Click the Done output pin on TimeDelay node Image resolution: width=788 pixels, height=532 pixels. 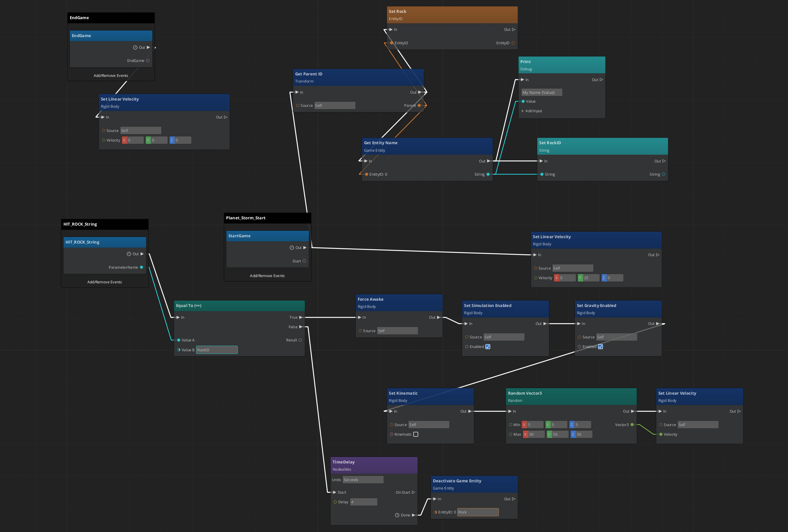(413, 515)
